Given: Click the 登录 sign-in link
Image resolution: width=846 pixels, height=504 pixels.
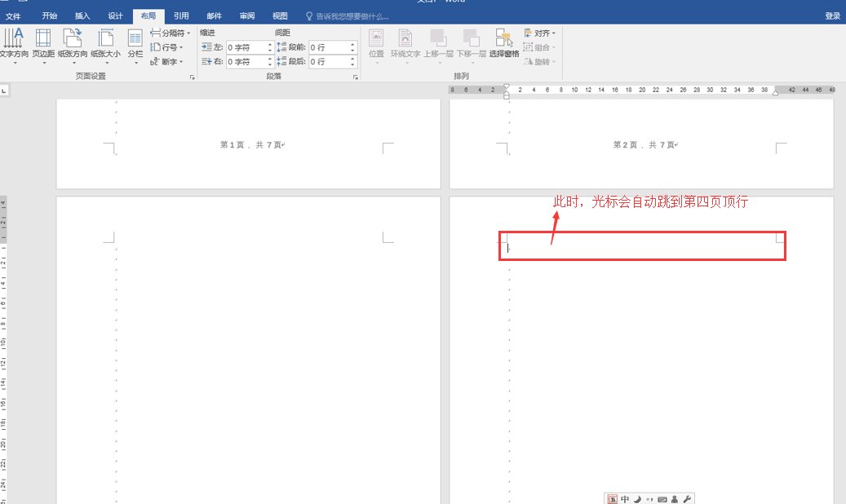Looking at the screenshot, I should click(x=832, y=15).
